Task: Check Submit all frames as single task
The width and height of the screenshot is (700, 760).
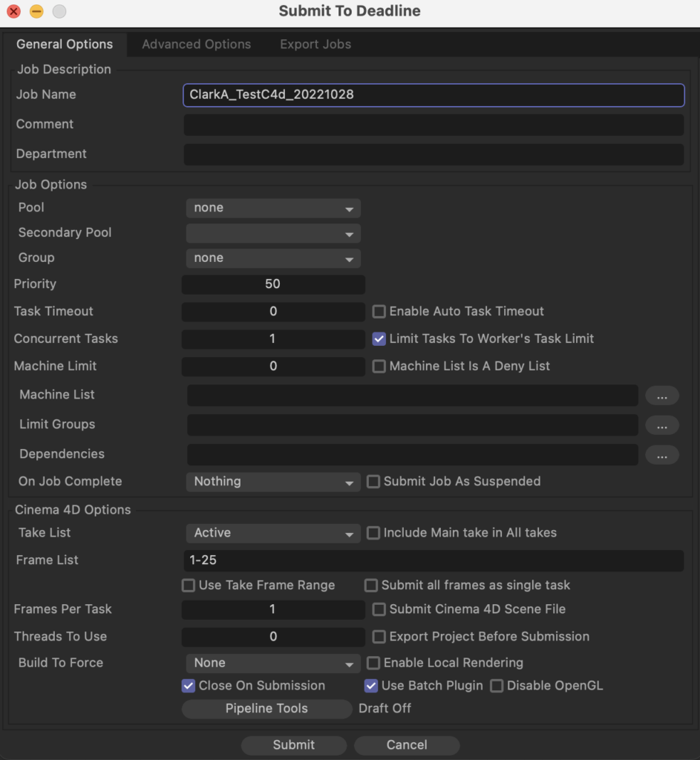Action: pyautogui.click(x=371, y=586)
